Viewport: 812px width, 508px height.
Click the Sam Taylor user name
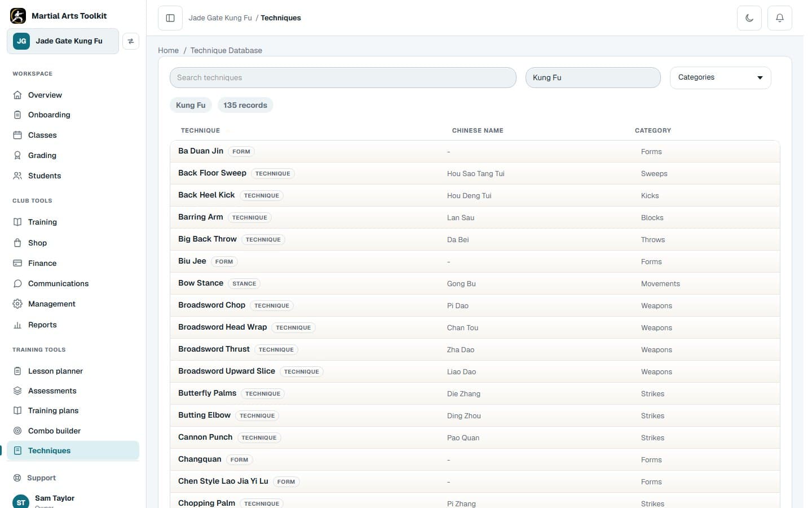pos(55,498)
